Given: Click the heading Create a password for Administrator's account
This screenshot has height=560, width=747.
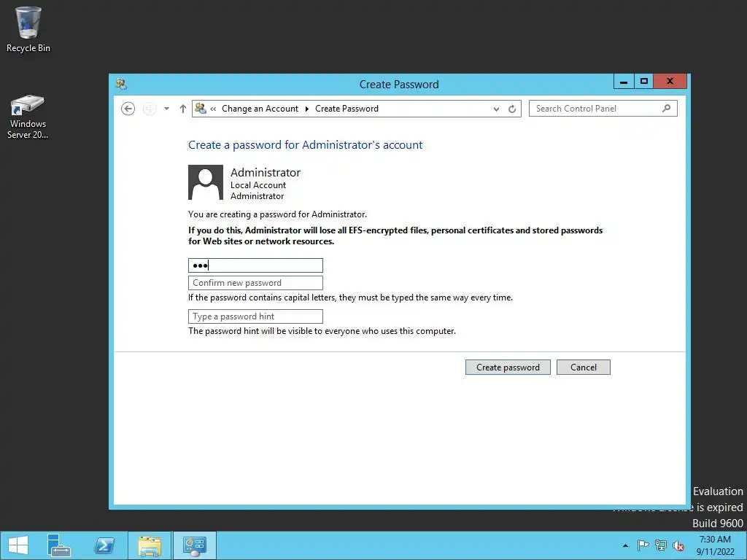Looking at the screenshot, I should (306, 145).
